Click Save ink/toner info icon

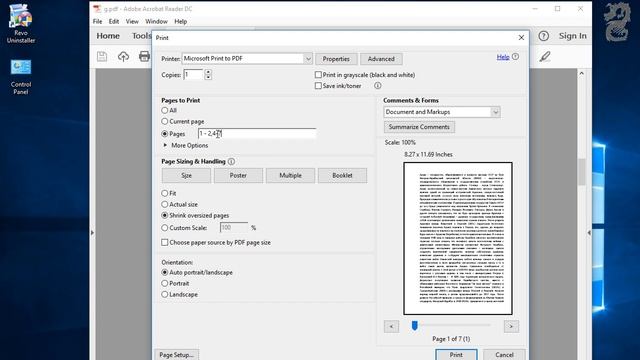click(378, 86)
